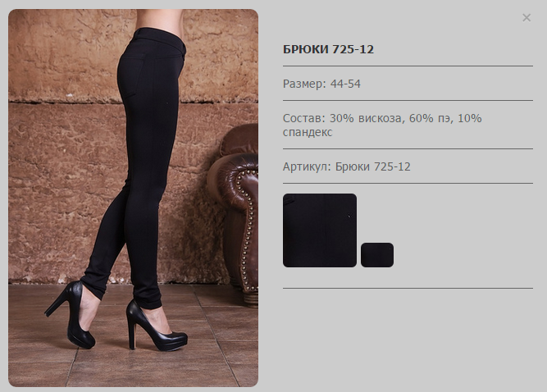
Task: Select the large black fabric swatch
Action: tap(320, 230)
